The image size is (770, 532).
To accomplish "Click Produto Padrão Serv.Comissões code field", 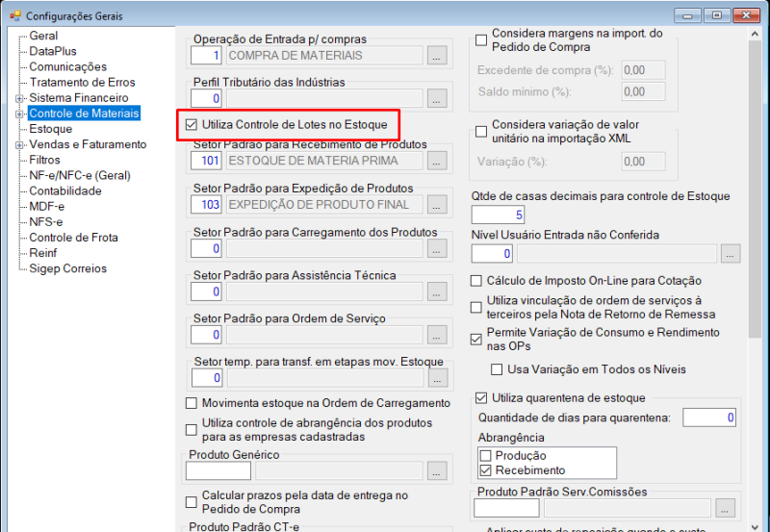I will (506, 508).
